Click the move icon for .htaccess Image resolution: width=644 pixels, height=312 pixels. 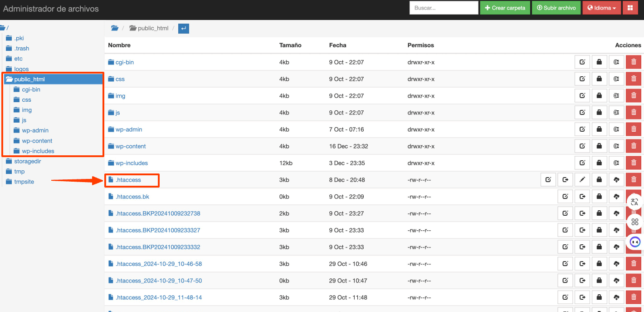pyautogui.click(x=565, y=180)
